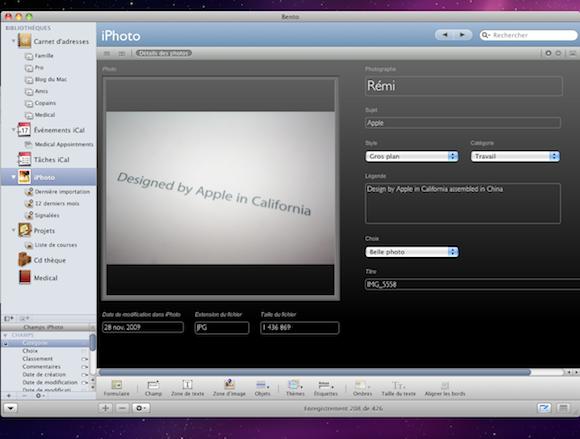Viewport: 580px width, 439px height.
Task: Click Aligner les bords tool
Action: coord(445,388)
